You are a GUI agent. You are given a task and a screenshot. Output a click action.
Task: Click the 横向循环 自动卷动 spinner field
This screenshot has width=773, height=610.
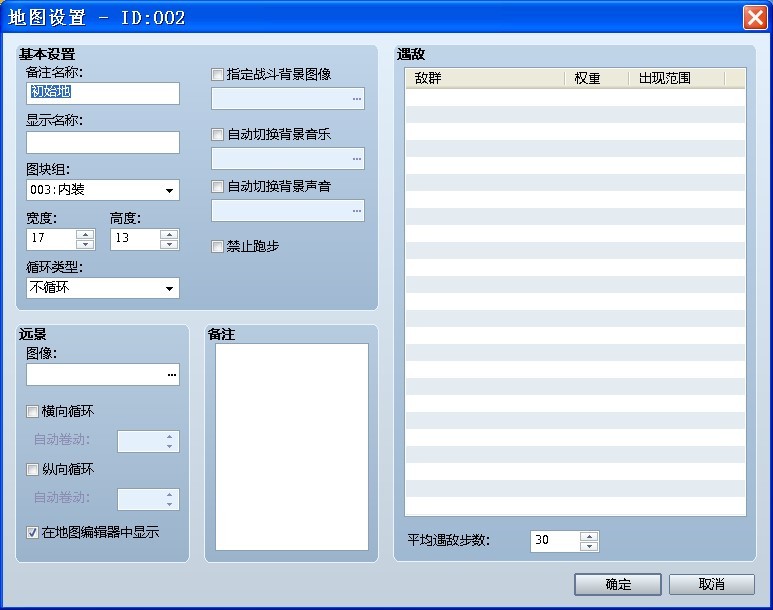point(148,441)
